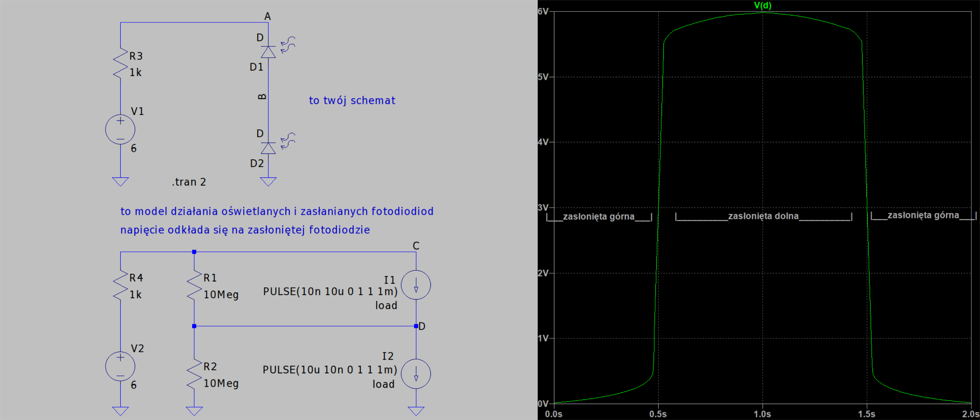Select the V1 voltage source symbol

click(120, 129)
